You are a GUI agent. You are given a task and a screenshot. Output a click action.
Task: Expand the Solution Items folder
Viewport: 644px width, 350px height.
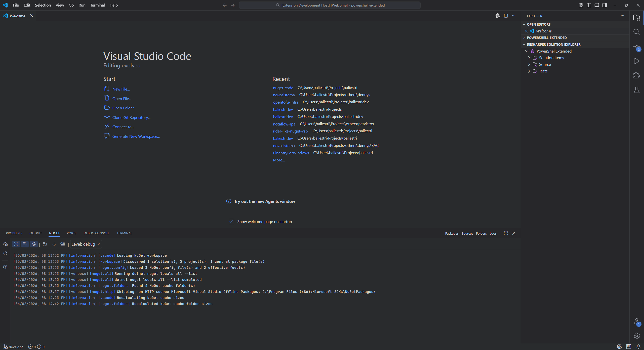pos(529,58)
